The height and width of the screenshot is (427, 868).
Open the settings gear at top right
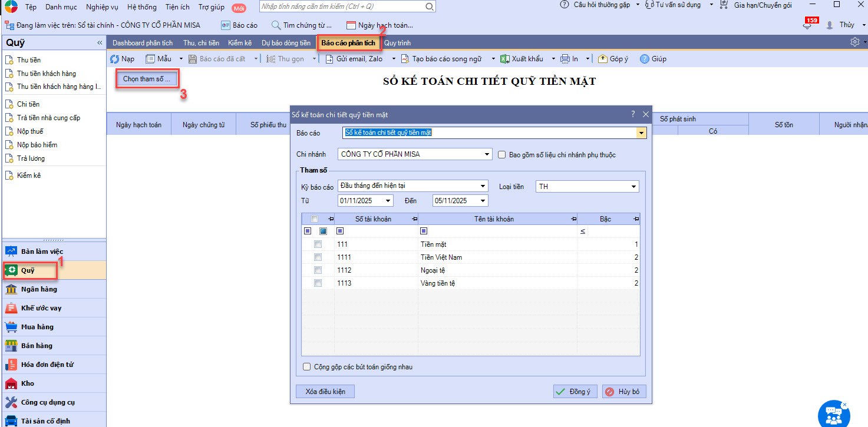point(854,42)
